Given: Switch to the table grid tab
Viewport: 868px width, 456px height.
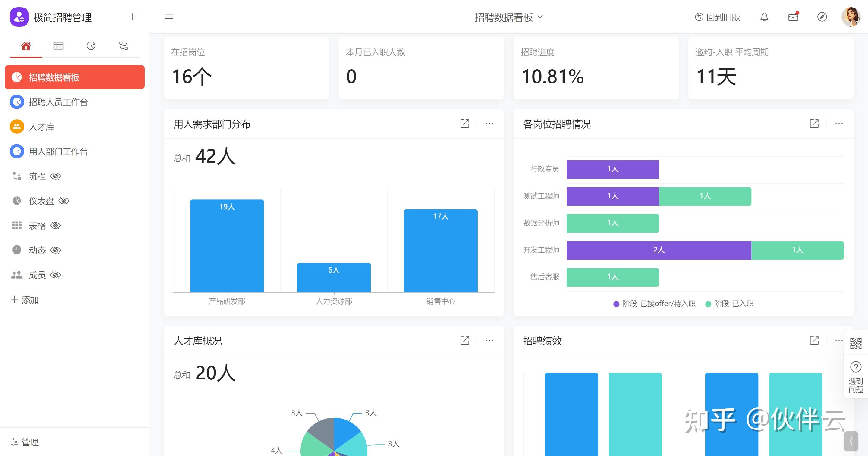Looking at the screenshot, I should click(x=58, y=46).
